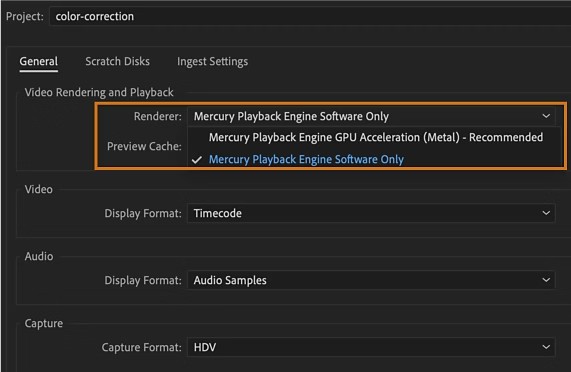Click the Preview Cache label
The height and width of the screenshot is (372, 571).
[x=144, y=146]
